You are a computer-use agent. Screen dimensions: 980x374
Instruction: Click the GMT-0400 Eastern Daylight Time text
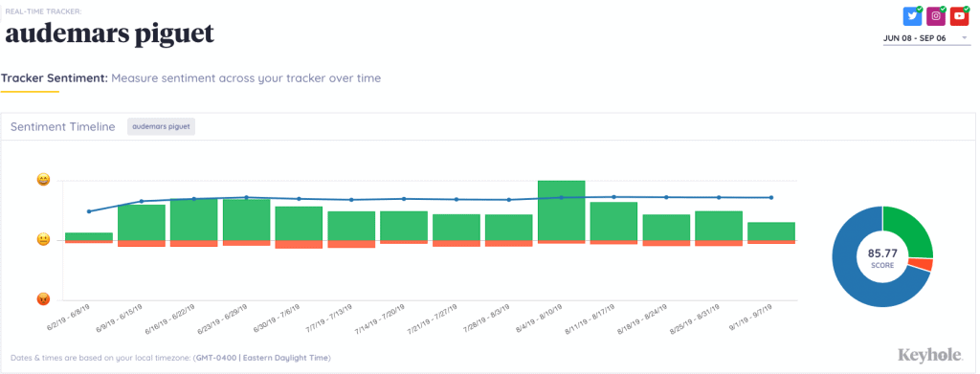click(x=262, y=359)
